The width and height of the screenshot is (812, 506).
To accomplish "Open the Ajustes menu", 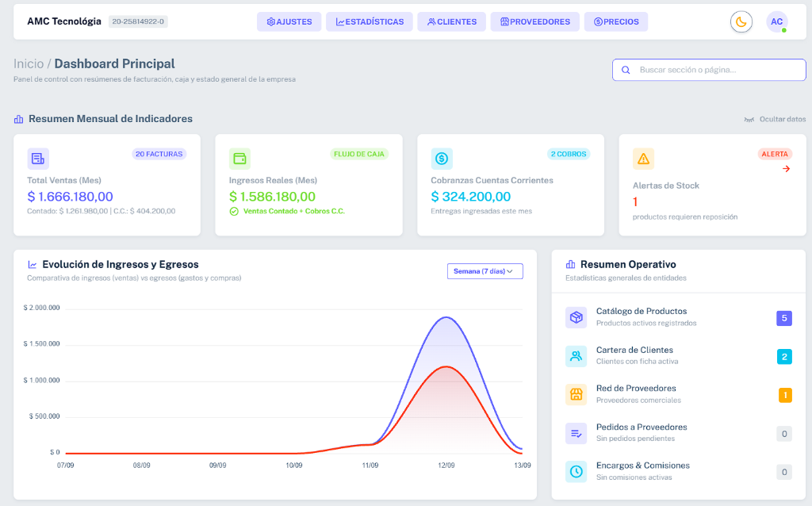I will click(289, 21).
